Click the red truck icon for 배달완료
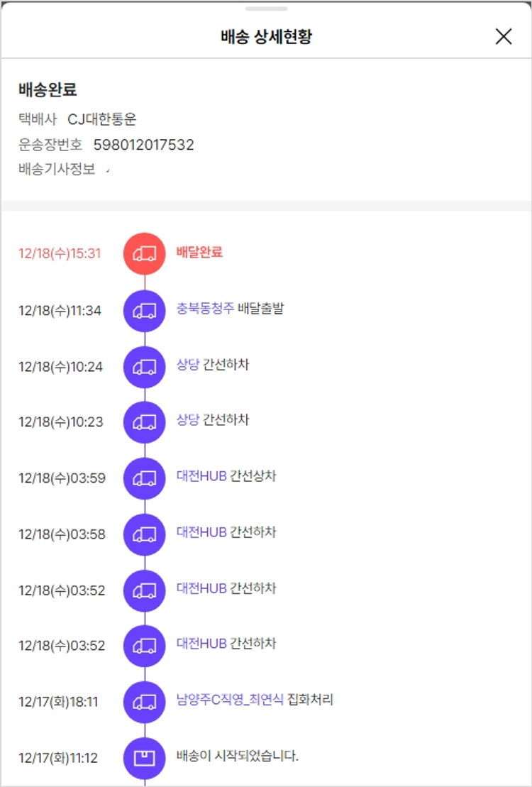Image resolution: width=532 pixels, height=787 pixels. (x=145, y=253)
